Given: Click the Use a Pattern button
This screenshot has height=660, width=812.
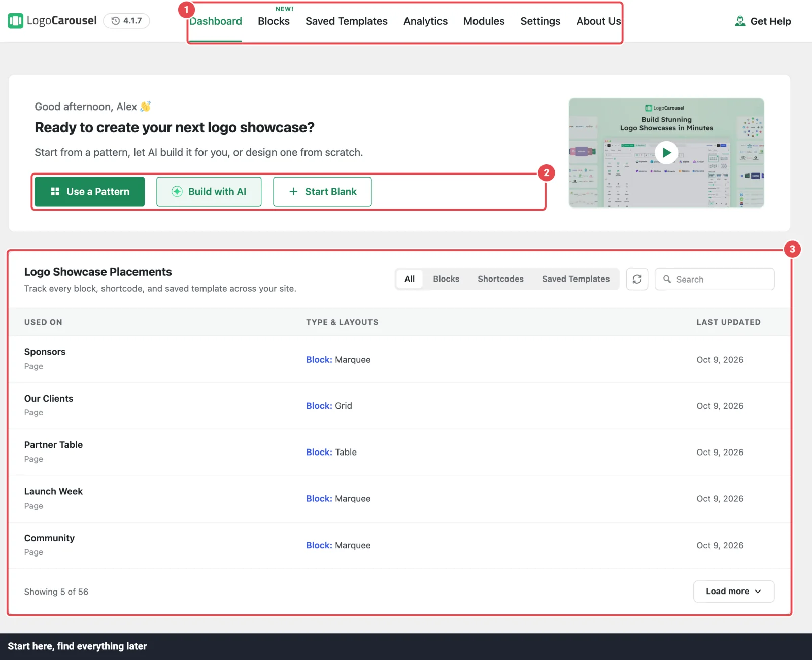Looking at the screenshot, I should pyautogui.click(x=90, y=192).
